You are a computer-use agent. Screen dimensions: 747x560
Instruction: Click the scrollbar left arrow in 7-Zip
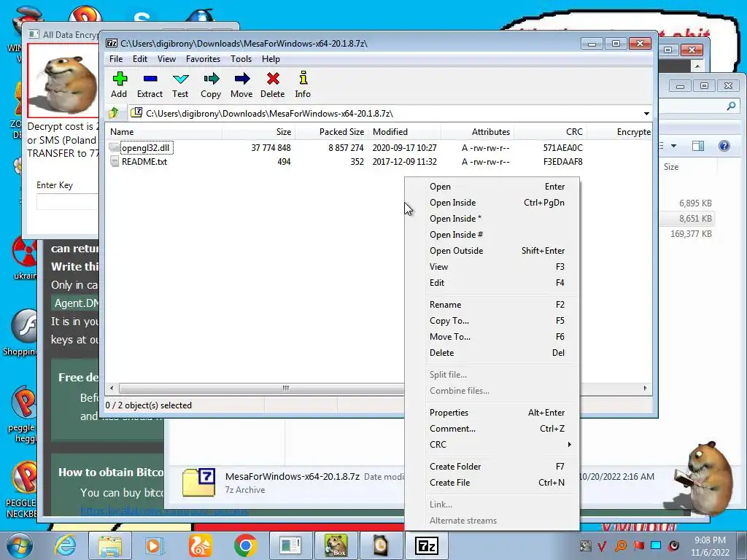[112, 388]
